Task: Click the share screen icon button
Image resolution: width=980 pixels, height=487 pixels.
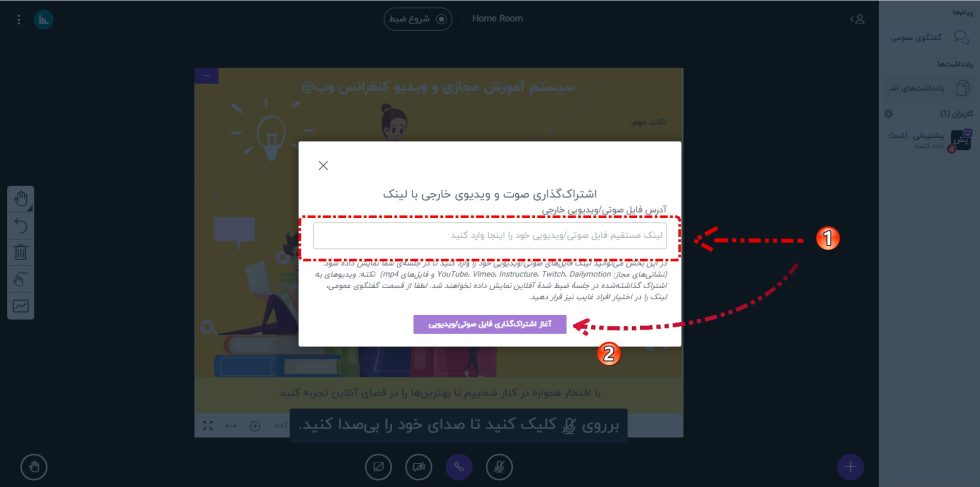Action: coord(378,466)
